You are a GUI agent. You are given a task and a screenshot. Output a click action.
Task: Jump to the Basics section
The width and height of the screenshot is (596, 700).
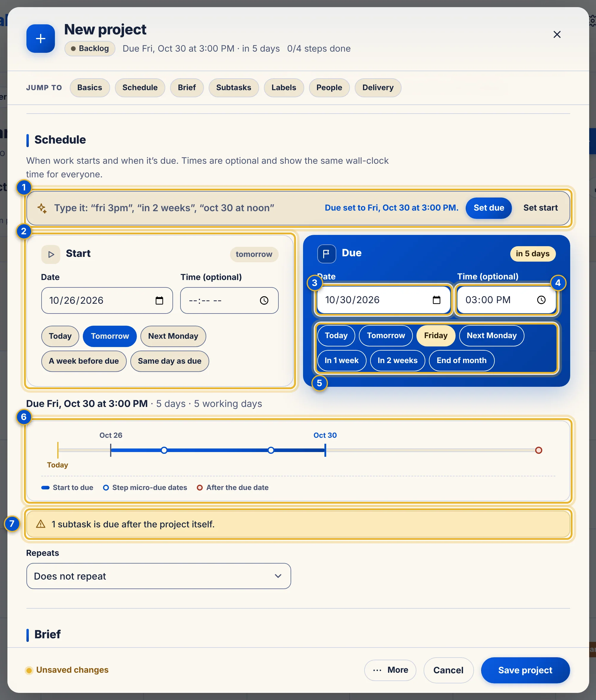click(90, 88)
